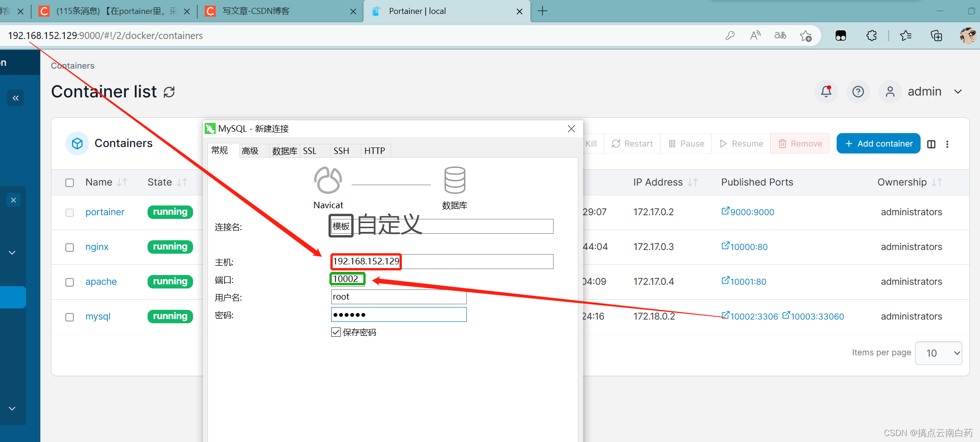The width and height of the screenshot is (980, 442).
Task: Click the 密码 password field
Action: tap(399, 314)
